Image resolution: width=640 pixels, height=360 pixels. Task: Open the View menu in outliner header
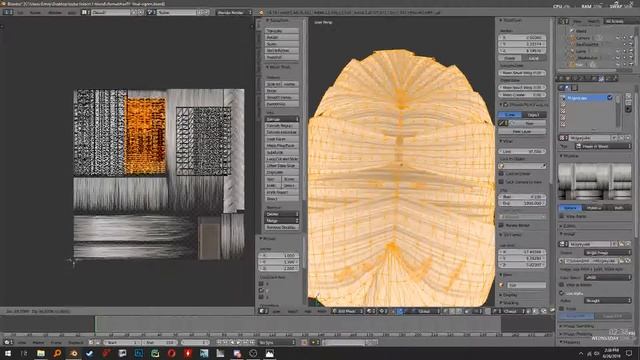tap(577, 21)
